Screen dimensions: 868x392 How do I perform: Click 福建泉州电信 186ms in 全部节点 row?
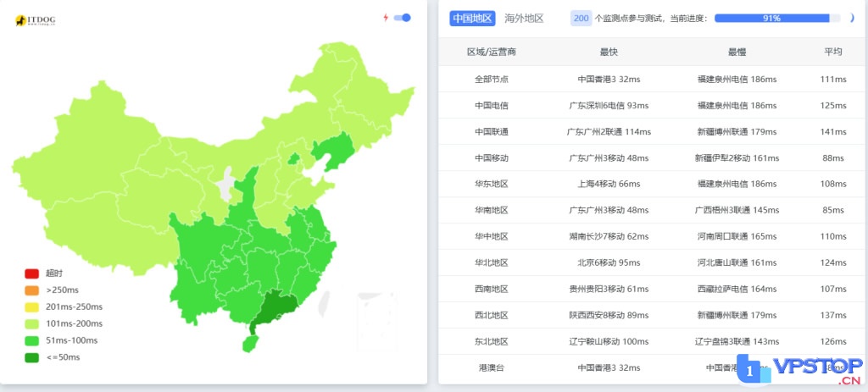737,79
